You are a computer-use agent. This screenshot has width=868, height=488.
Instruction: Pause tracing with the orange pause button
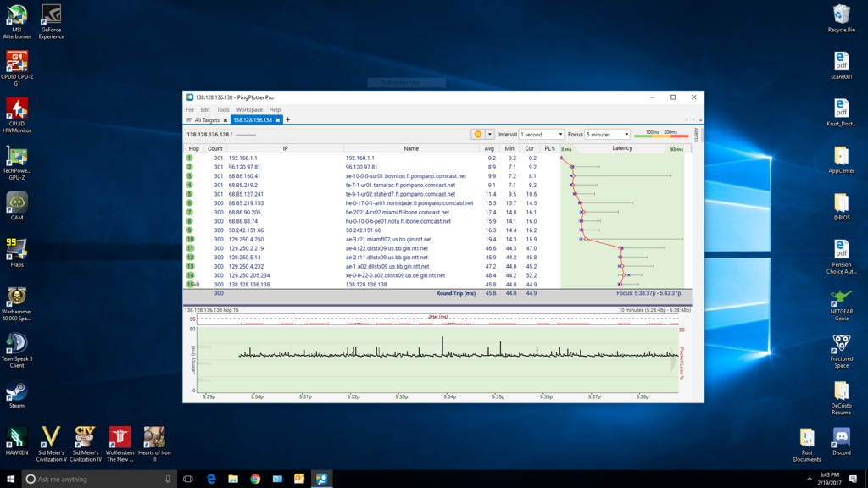pos(478,135)
